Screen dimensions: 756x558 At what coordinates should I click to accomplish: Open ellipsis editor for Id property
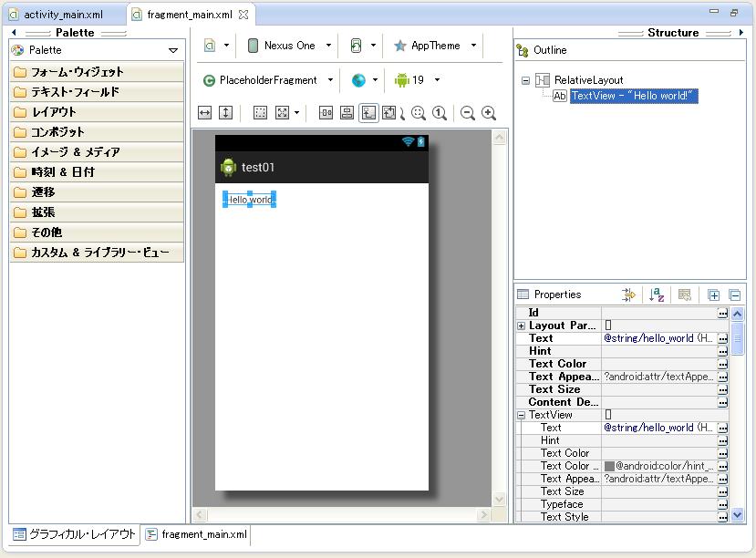pos(722,314)
